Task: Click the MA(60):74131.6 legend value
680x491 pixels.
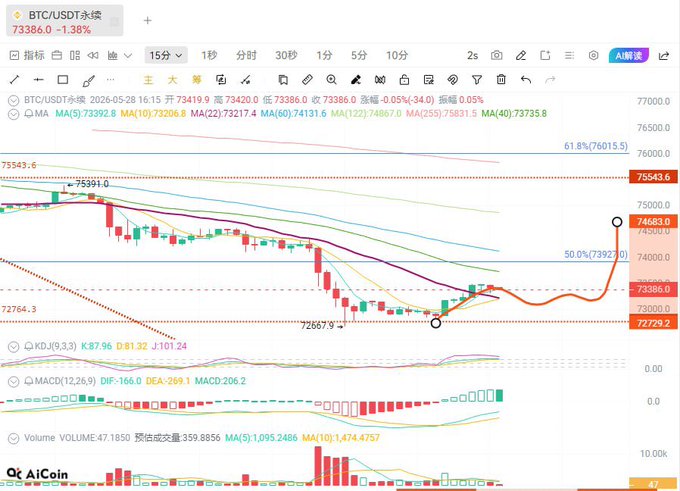Action: tap(293, 114)
